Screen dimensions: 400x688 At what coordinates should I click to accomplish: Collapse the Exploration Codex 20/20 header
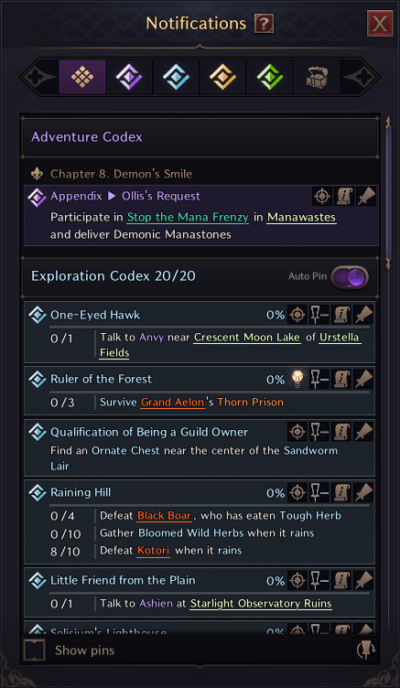[200, 276]
